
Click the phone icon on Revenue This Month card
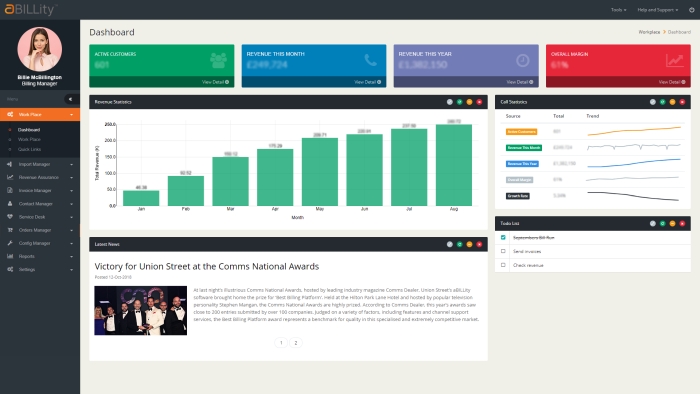(x=371, y=60)
